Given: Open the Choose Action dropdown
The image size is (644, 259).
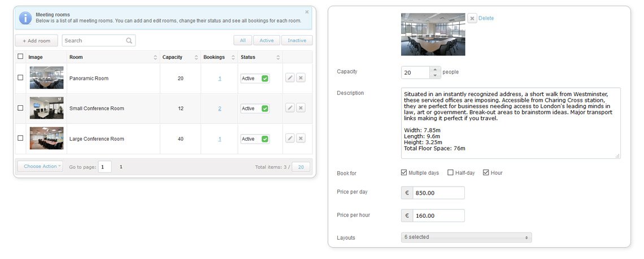Looking at the screenshot, I should pos(40,166).
